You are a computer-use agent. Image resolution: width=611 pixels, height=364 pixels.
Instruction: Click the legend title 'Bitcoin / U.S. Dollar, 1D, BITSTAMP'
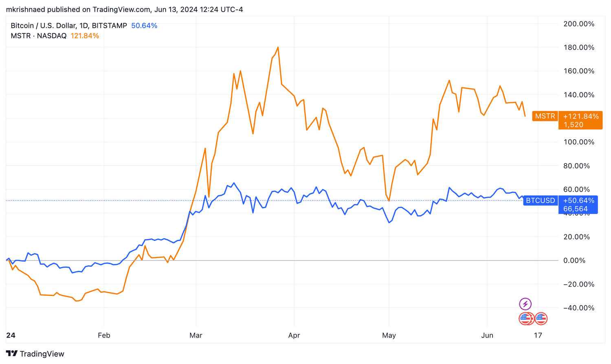[x=69, y=26]
